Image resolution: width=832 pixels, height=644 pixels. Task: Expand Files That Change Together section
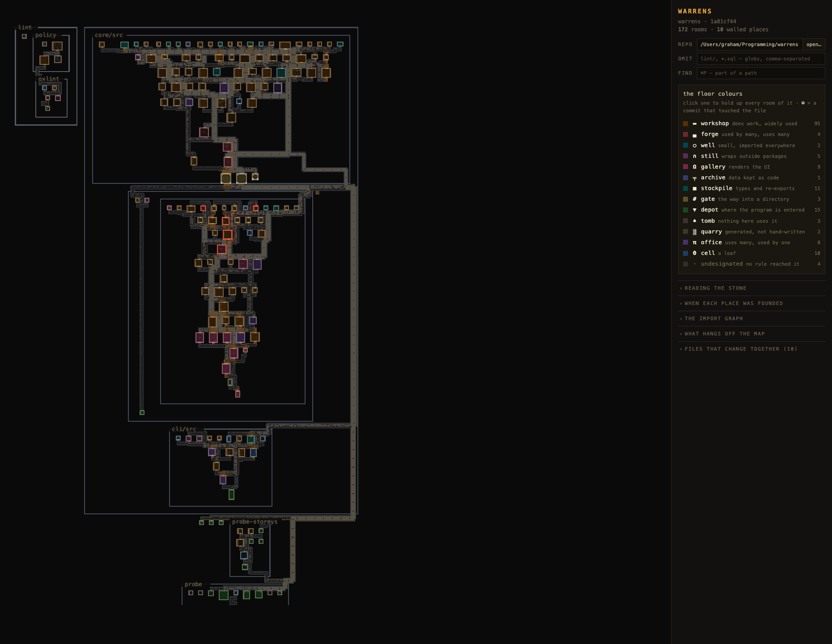point(751,349)
